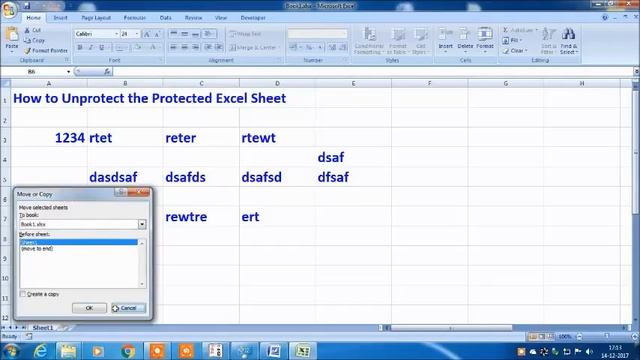Click Merge & Center
The image size is (640, 360).
254,48
